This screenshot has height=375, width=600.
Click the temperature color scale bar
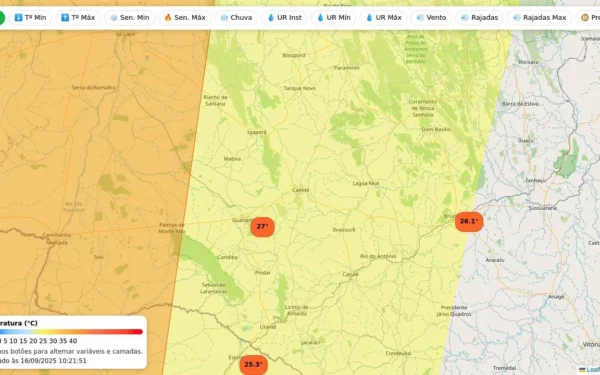(x=71, y=332)
